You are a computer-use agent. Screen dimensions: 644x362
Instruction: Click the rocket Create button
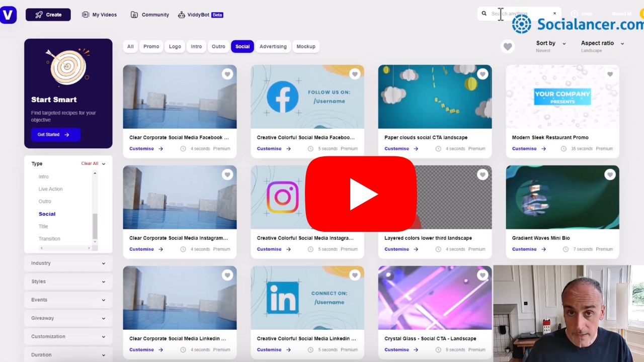pos(48,15)
